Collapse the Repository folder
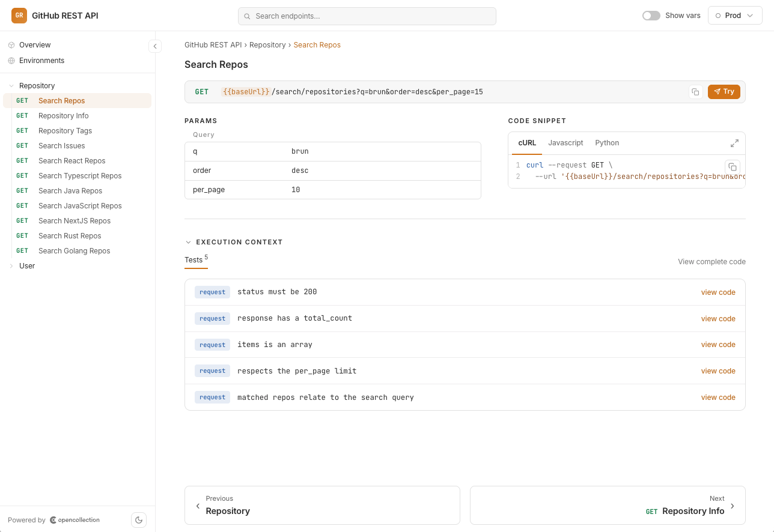 click(11, 86)
